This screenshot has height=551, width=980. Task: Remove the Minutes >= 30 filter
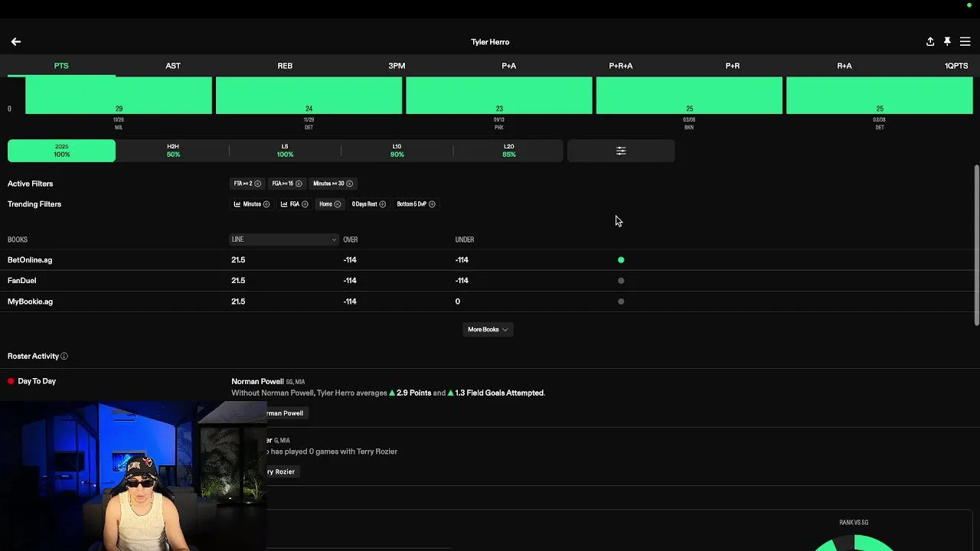click(350, 184)
